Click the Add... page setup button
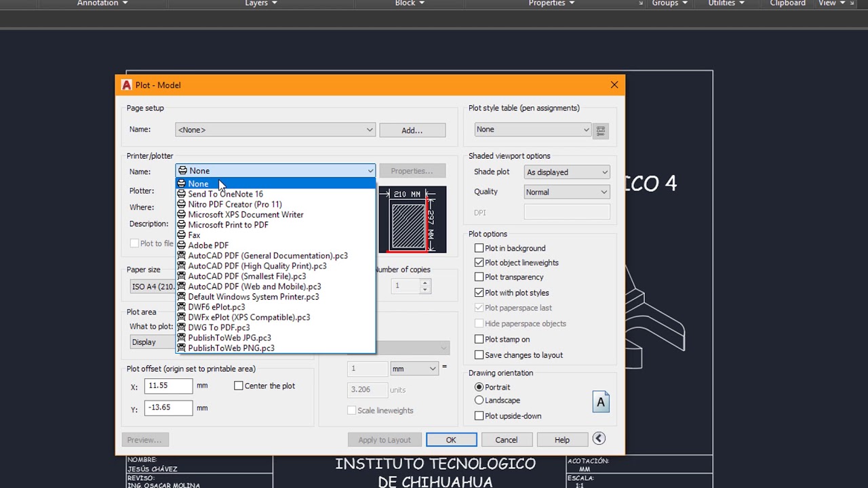The height and width of the screenshot is (488, 868). tap(412, 130)
